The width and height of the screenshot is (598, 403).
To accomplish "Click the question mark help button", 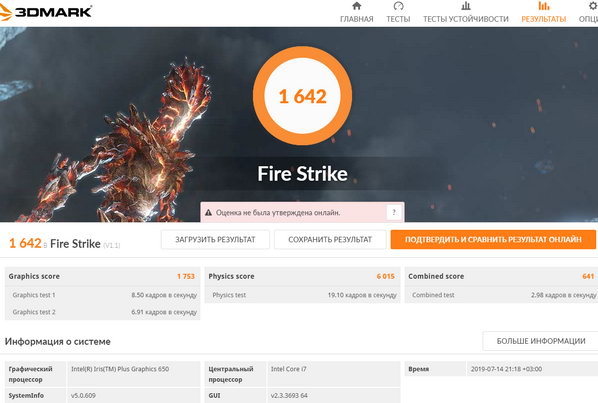I will click(x=394, y=212).
